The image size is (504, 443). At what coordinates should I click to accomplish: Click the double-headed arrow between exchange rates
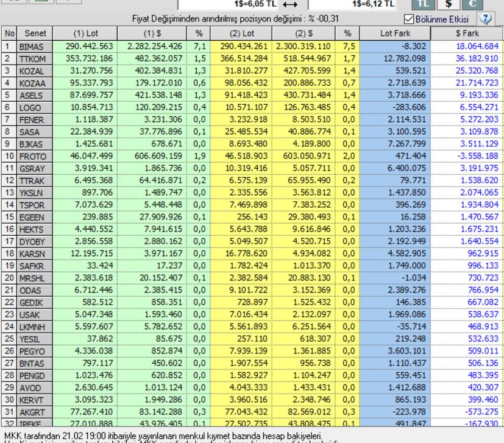[x=290, y=4]
